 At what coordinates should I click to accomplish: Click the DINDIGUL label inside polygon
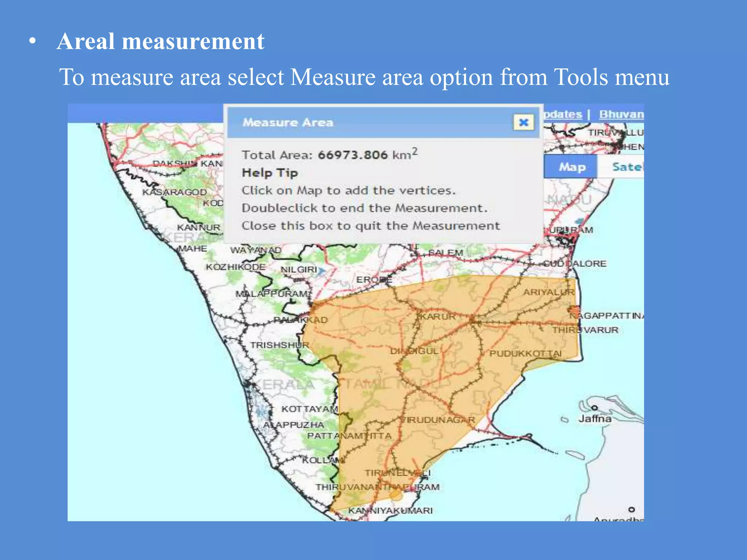414,351
